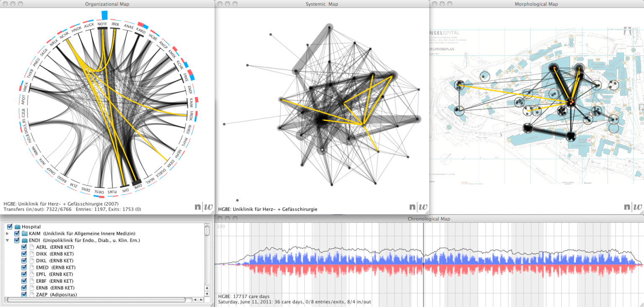Click the AERL document icon
The image size is (644, 307).
tap(33, 247)
